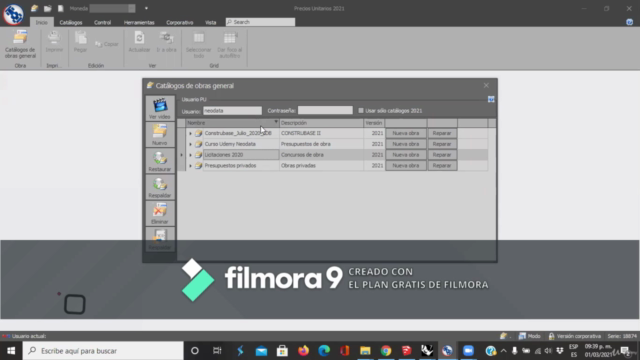Click the Versión column header
This screenshot has width=640, height=360.
point(374,123)
